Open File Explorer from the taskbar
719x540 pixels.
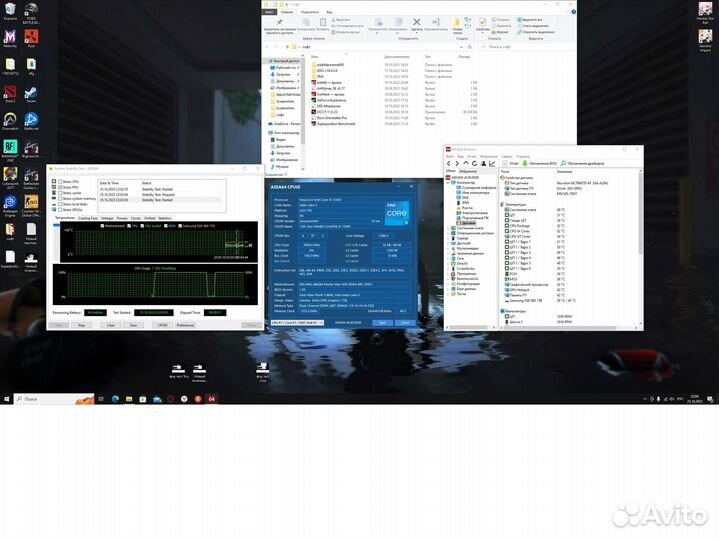129,399
